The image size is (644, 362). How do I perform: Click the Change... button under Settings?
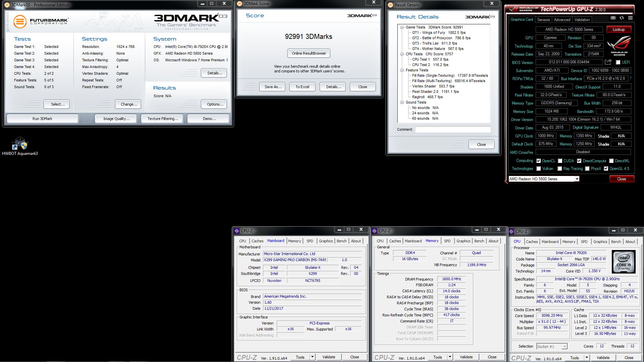pos(128,104)
